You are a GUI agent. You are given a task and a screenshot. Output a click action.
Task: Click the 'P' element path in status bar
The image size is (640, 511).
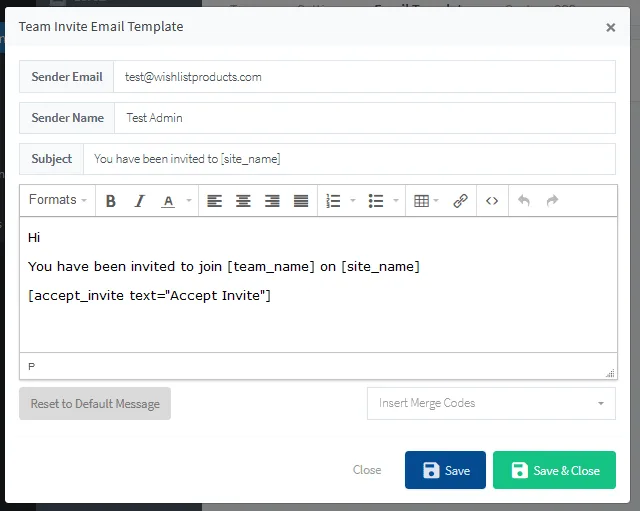pyautogui.click(x=31, y=367)
